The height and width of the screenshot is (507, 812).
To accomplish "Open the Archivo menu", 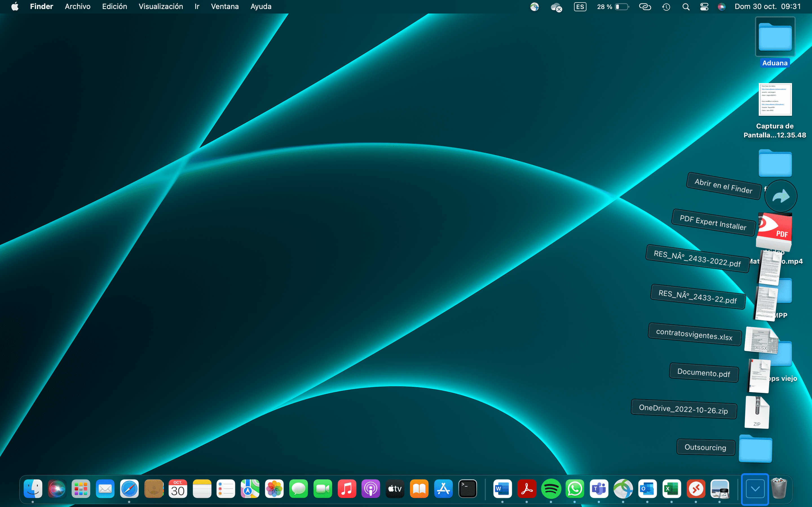I will [78, 7].
